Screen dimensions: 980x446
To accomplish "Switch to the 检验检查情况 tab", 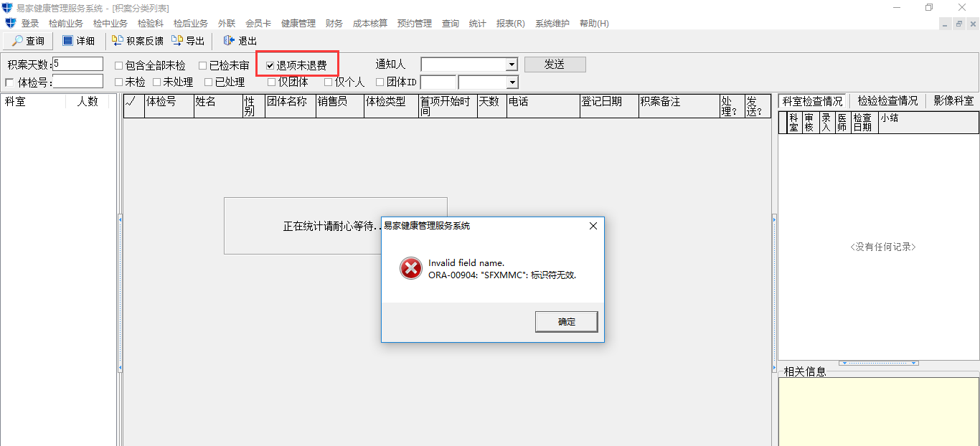I will (x=887, y=101).
